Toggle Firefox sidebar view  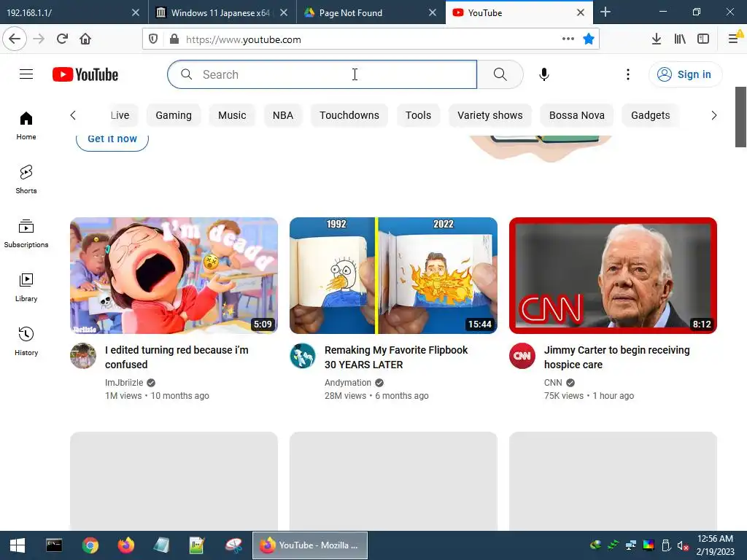[x=703, y=39]
